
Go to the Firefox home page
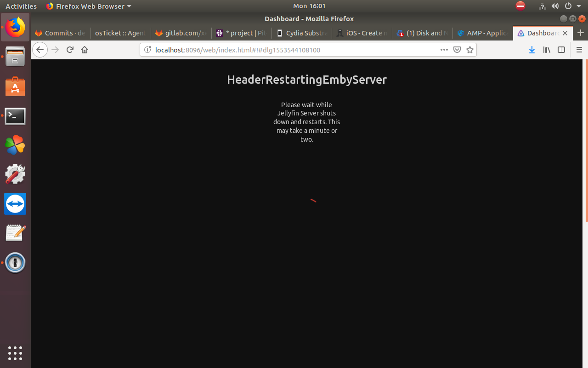pyautogui.click(x=85, y=50)
